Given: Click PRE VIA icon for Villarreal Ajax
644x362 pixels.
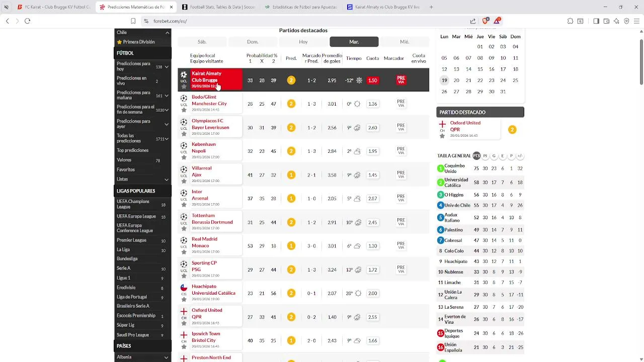Looking at the screenshot, I should 401,175.
